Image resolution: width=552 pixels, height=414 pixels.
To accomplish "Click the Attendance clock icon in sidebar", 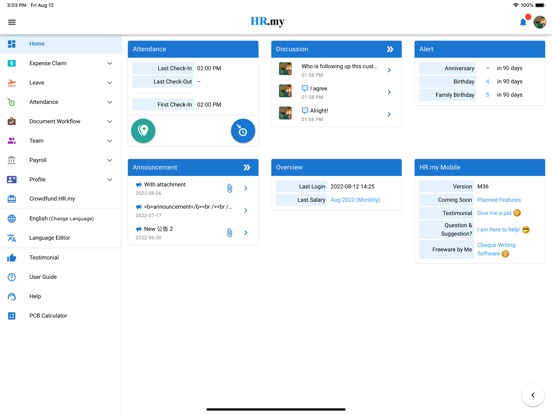I will (12, 102).
